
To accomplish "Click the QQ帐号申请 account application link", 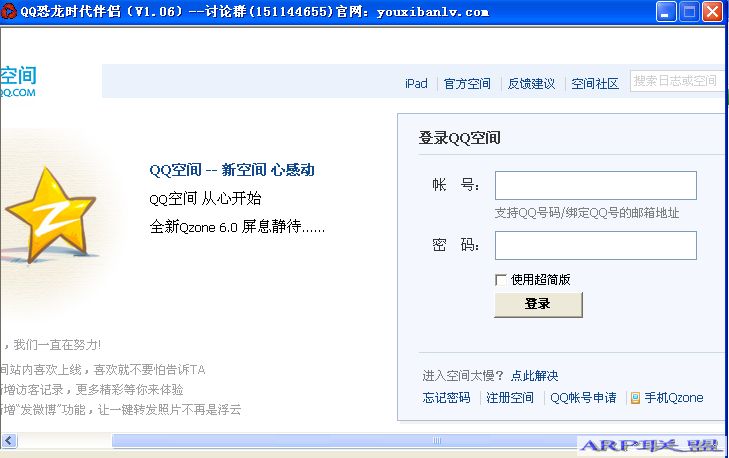I will 584,398.
